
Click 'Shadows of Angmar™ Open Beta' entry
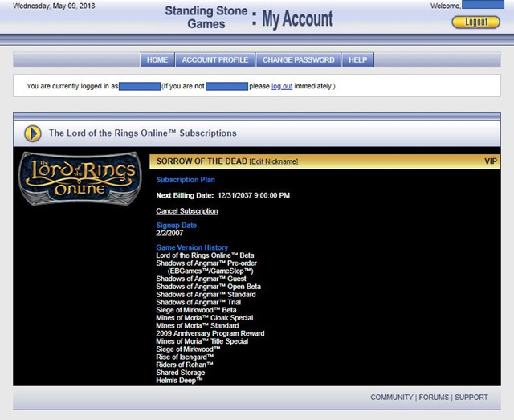coord(209,287)
